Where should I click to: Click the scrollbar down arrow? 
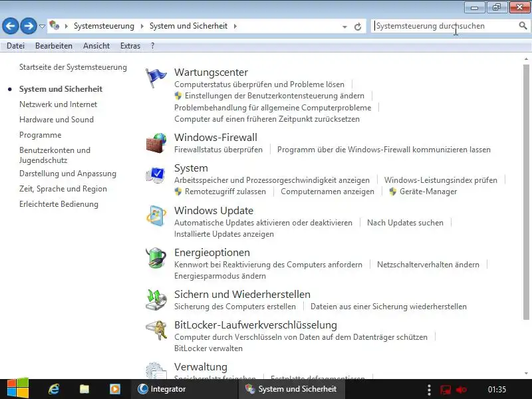526,373
